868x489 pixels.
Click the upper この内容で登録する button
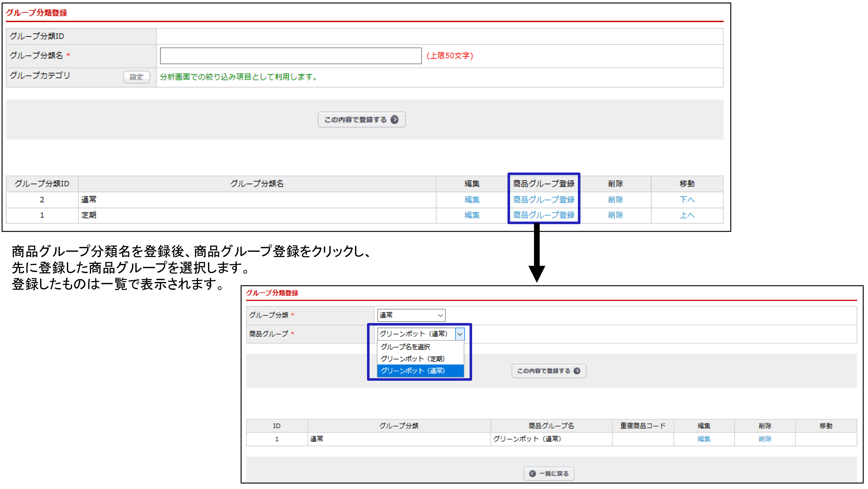coord(361,120)
